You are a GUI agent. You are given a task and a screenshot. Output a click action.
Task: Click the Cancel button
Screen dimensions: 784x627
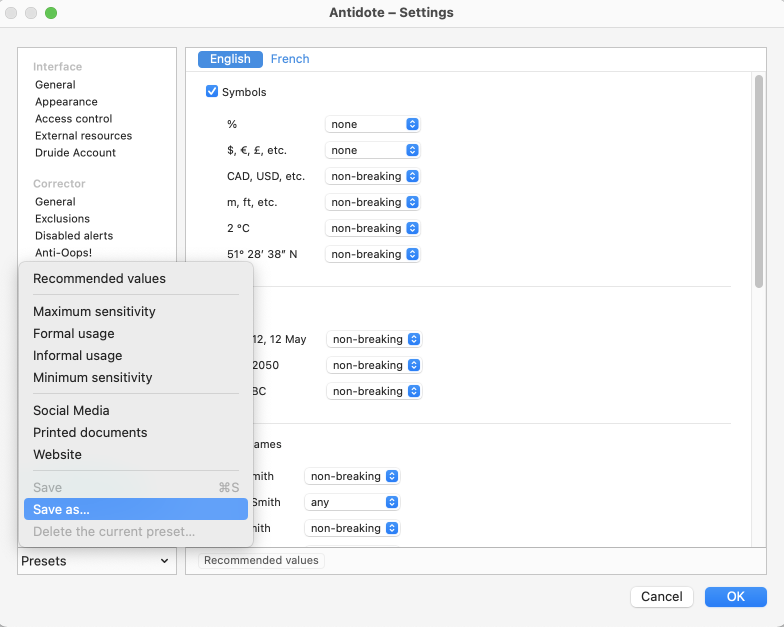pos(661,597)
